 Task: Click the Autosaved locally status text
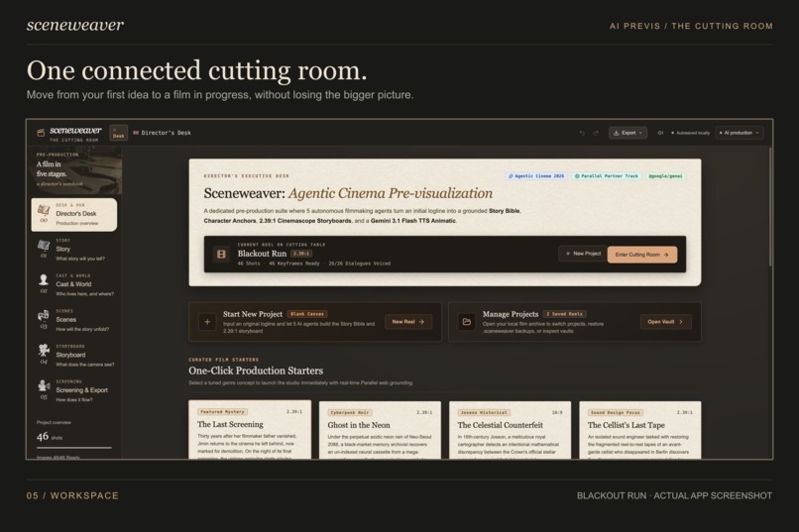pyautogui.click(x=693, y=133)
